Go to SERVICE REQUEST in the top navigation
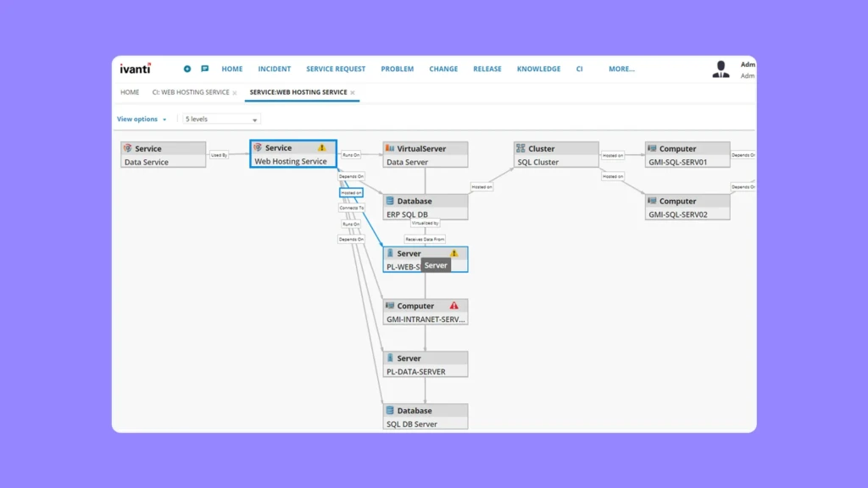The width and height of the screenshot is (868, 488). tap(336, 69)
